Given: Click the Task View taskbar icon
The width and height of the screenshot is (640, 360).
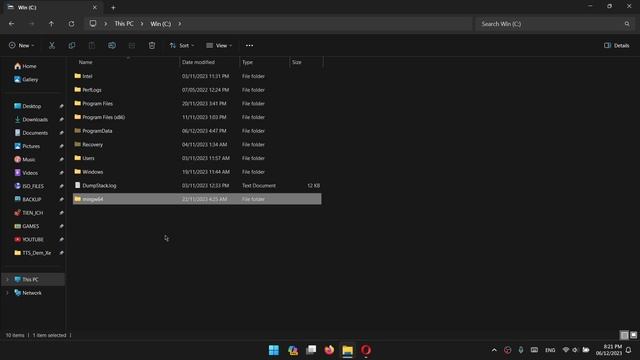Looking at the screenshot, I should pyautogui.click(x=311, y=350).
